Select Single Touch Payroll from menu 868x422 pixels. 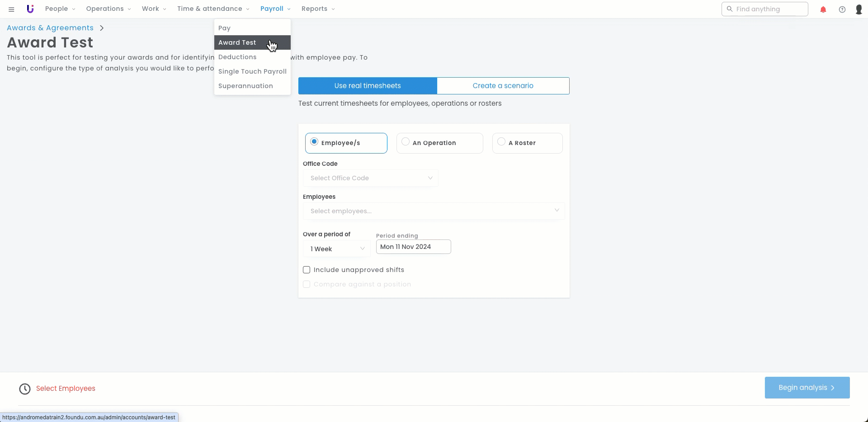pos(252,71)
